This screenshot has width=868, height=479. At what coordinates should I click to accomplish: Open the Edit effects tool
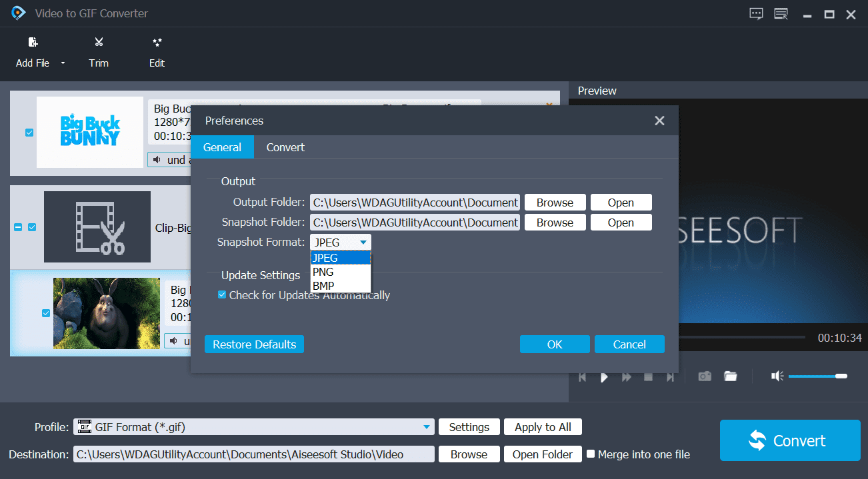click(157, 43)
